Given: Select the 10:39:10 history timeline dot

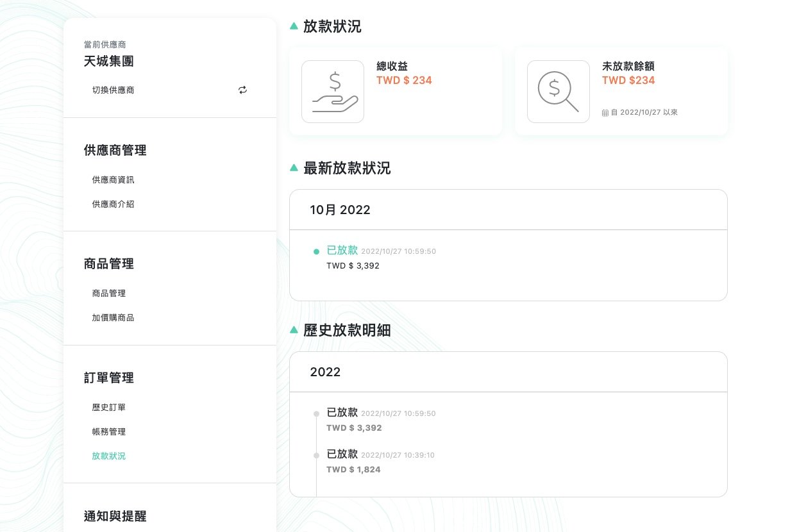Looking at the screenshot, I should [x=316, y=456].
